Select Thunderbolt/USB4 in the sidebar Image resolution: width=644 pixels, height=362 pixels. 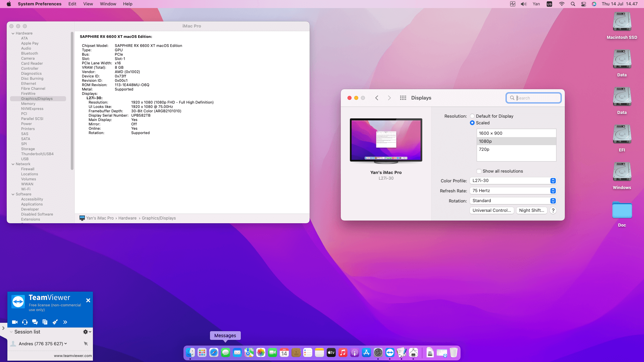coord(37,154)
